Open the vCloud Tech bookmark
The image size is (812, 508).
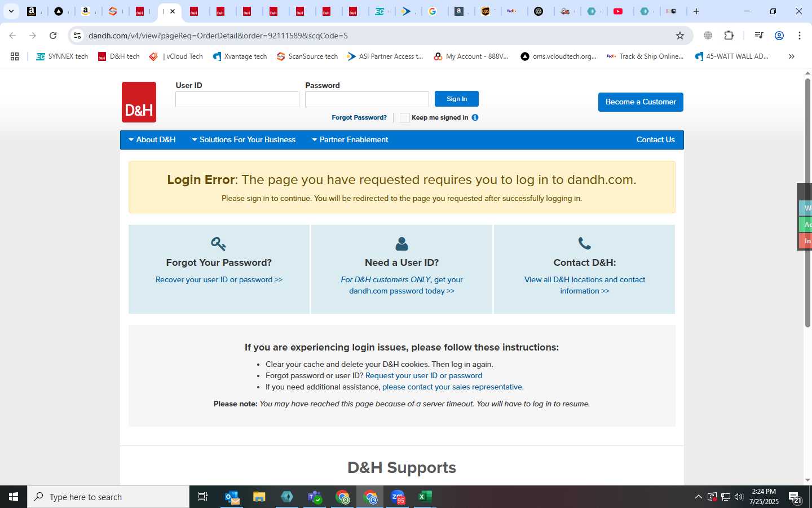point(176,56)
